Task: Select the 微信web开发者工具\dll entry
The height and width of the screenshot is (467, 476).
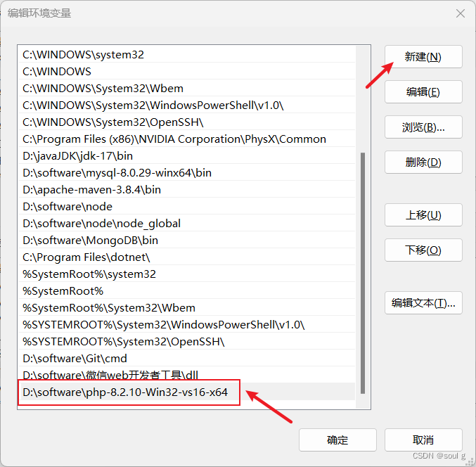Action: (x=187, y=375)
